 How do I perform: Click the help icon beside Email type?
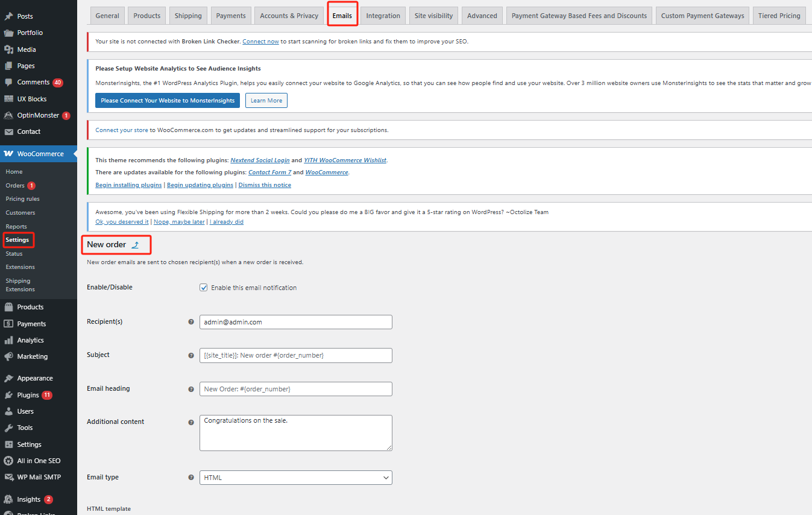[191, 478]
